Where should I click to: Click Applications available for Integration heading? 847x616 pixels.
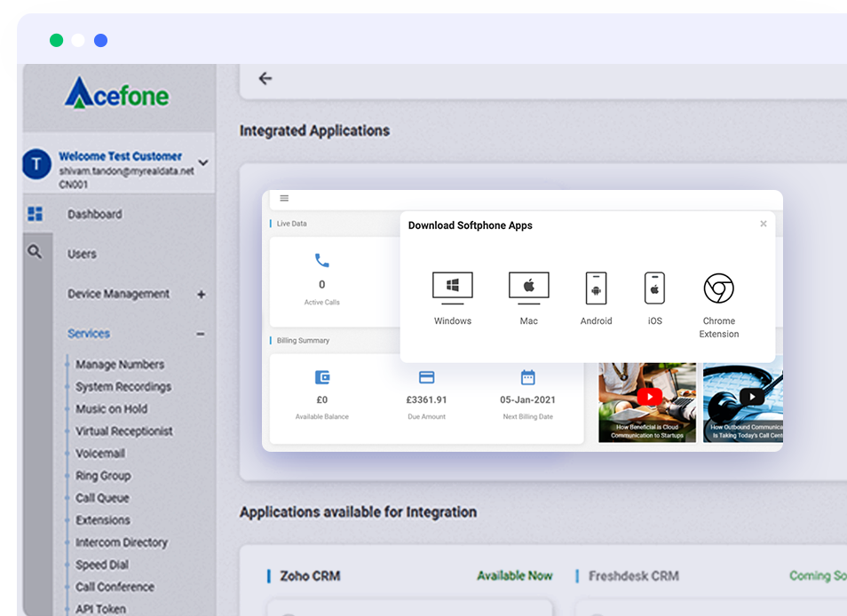pyautogui.click(x=358, y=512)
